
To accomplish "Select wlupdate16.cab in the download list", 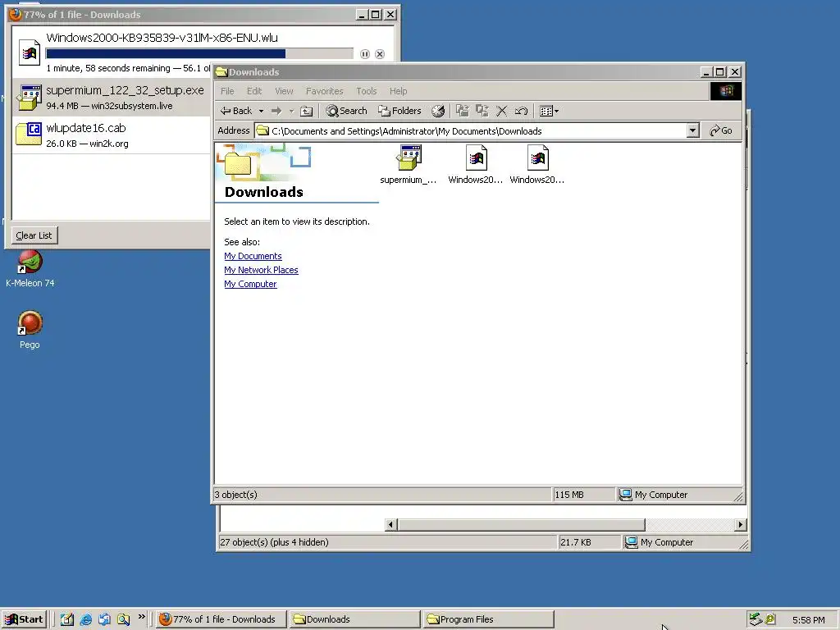I will click(x=112, y=135).
